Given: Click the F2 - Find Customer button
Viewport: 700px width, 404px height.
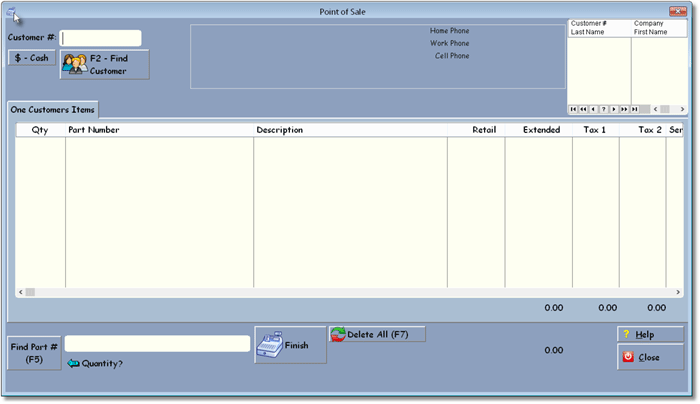Looking at the screenshot, I should 105,65.
